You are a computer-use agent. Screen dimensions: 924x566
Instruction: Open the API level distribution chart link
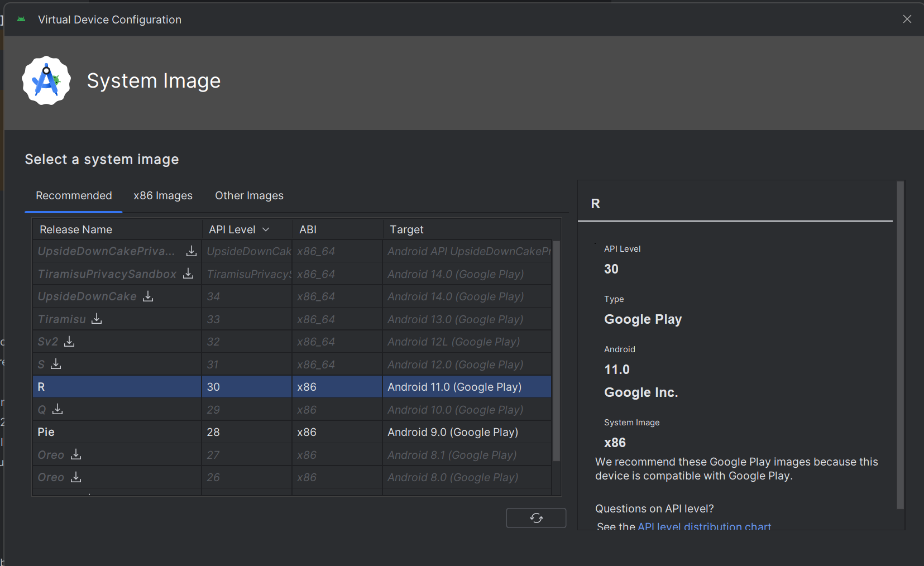704,526
